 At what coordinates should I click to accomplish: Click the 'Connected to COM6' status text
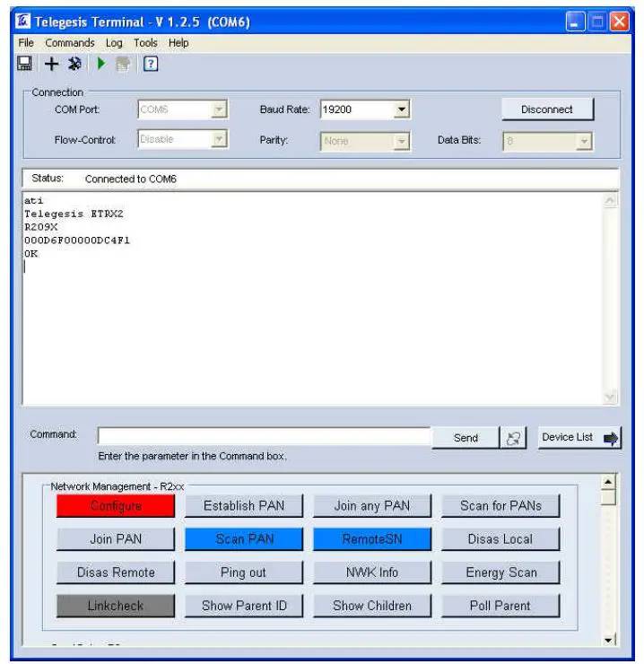pos(130,179)
